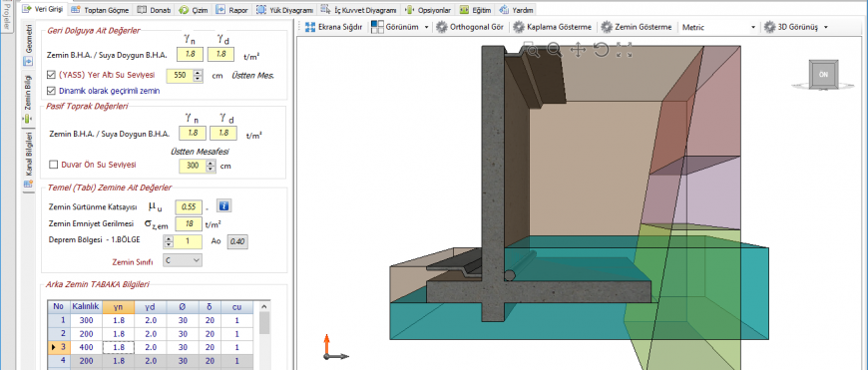Viewport: 868px width, 370px height.
Task: Click the friction coefficient 0.55 field
Action: 189,206
